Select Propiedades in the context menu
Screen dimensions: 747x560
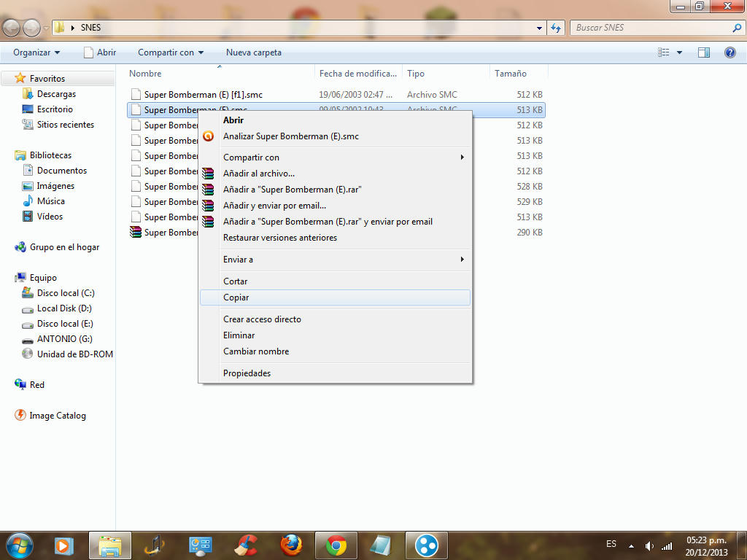pyautogui.click(x=247, y=373)
